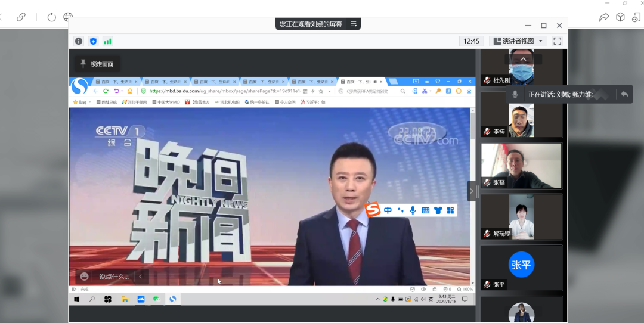Click the Sogou IME microphone icon

pos(413,210)
